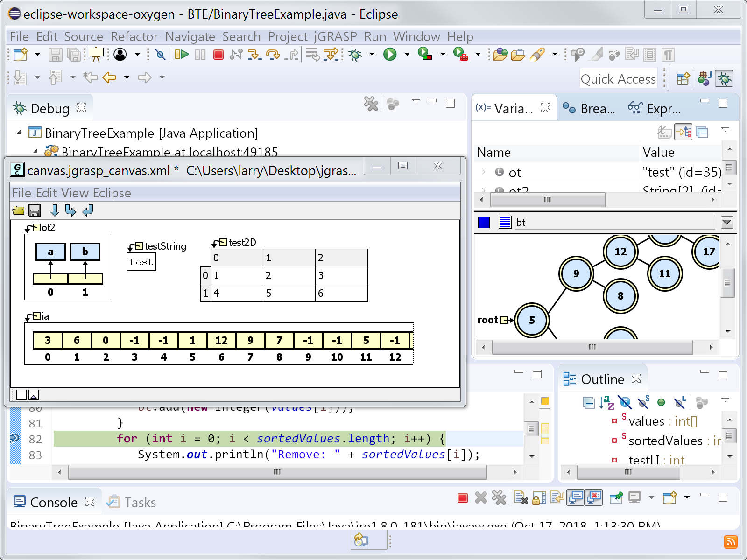Screen dimensions: 747x560
Task: Click the Step Into icon
Action: (x=254, y=55)
